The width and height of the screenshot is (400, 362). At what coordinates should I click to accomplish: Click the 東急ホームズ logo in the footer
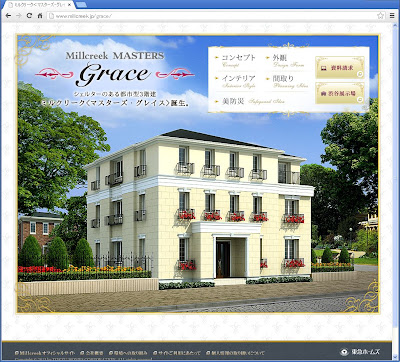[x=361, y=352]
